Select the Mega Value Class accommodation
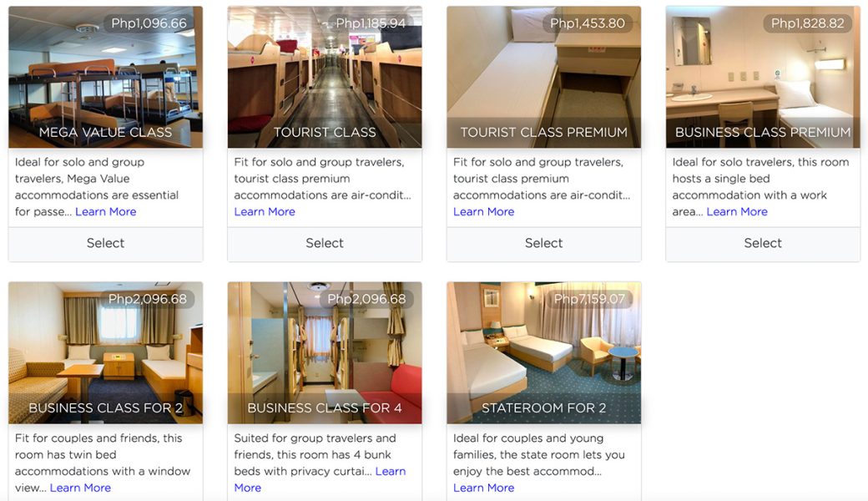Image resolution: width=868 pixels, height=501 pixels. (x=105, y=244)
